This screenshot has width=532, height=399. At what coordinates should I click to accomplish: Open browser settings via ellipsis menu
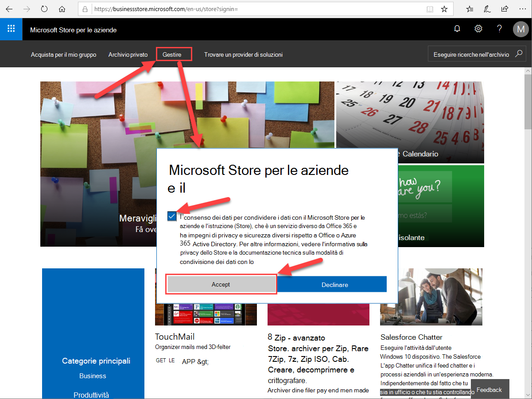pyautogui.click(x=523, y=8)
